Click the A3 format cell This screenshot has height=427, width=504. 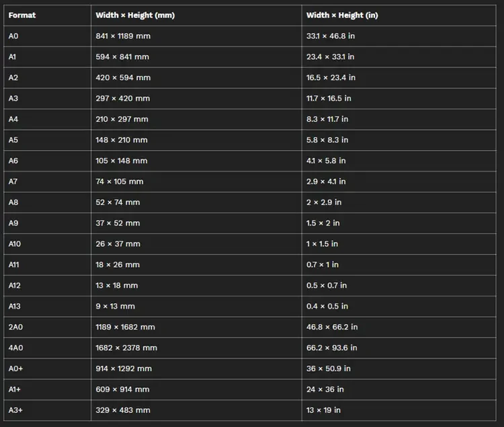point(13,98)
